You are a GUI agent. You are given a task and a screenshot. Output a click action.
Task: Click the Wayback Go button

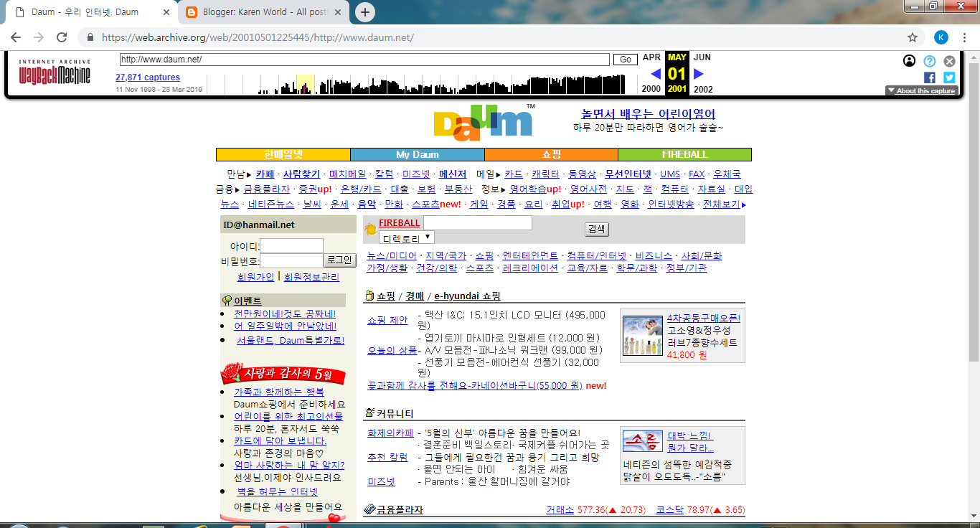pyautogui.click(x=625, y=60)
